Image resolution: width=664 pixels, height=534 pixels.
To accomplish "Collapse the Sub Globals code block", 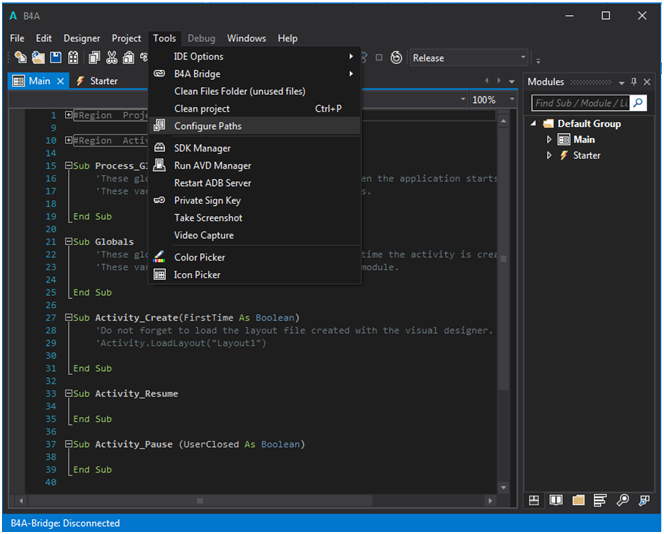I will click(x=68, y=242).
